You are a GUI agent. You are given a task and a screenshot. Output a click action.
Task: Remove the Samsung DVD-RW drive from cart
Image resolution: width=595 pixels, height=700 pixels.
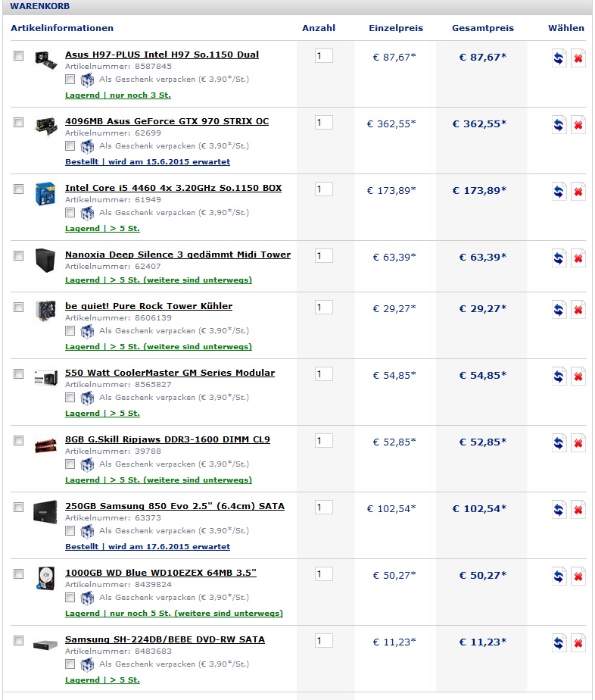pyautogui.click(x=578, y=644)
